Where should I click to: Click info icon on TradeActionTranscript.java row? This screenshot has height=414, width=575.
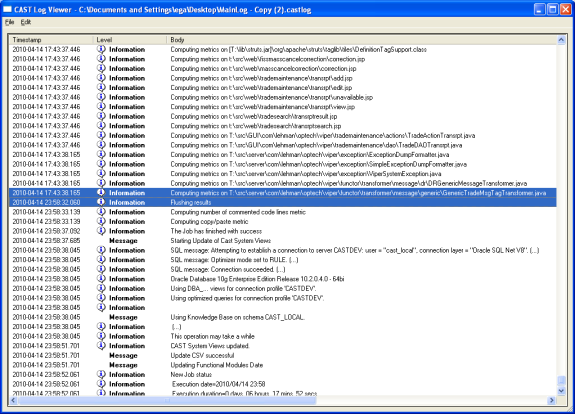[x=101, y=135]
